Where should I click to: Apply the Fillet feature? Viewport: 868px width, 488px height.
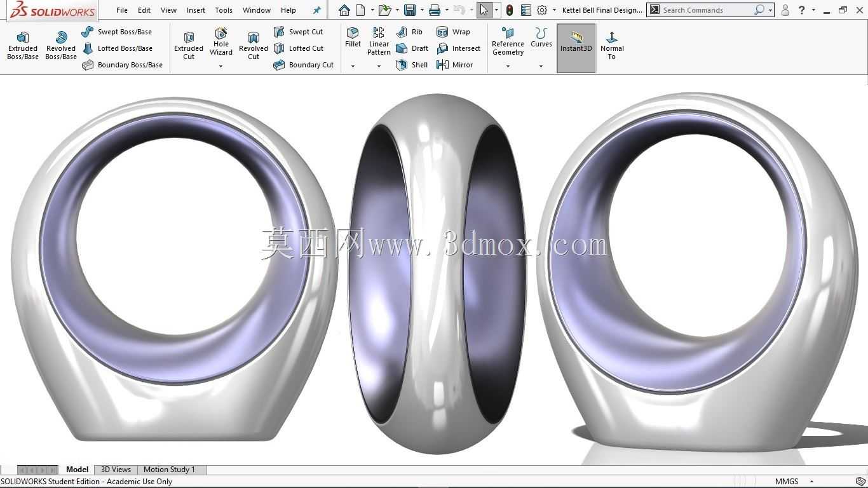[x=353, y=38]
